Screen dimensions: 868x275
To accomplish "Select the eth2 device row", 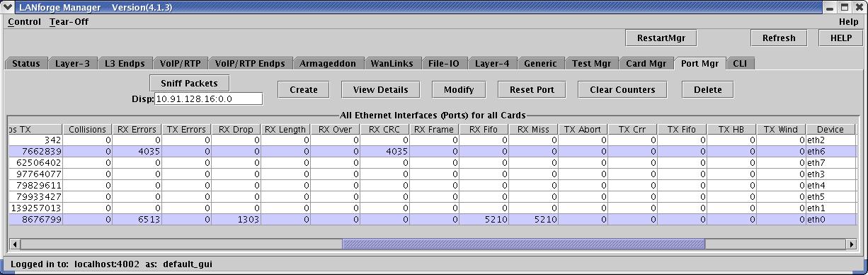I will click(433, 140).
